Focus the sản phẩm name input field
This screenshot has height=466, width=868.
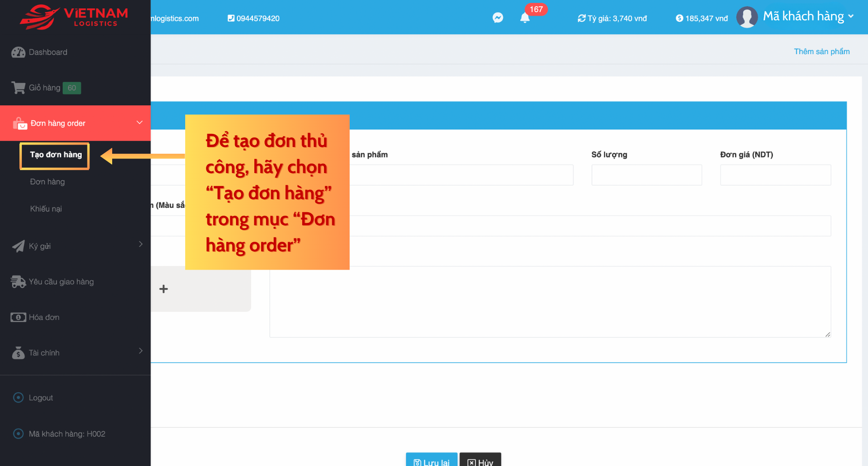[461, 175]
